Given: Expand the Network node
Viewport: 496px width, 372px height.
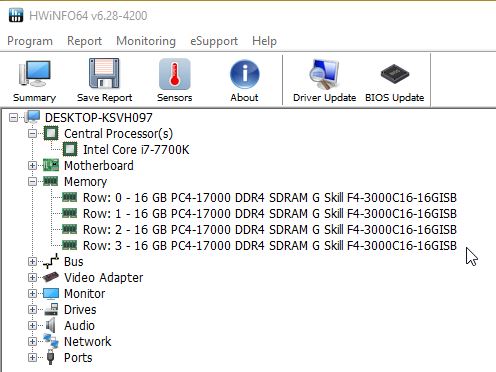Looking at the screenshot, I should click(32, 342).
